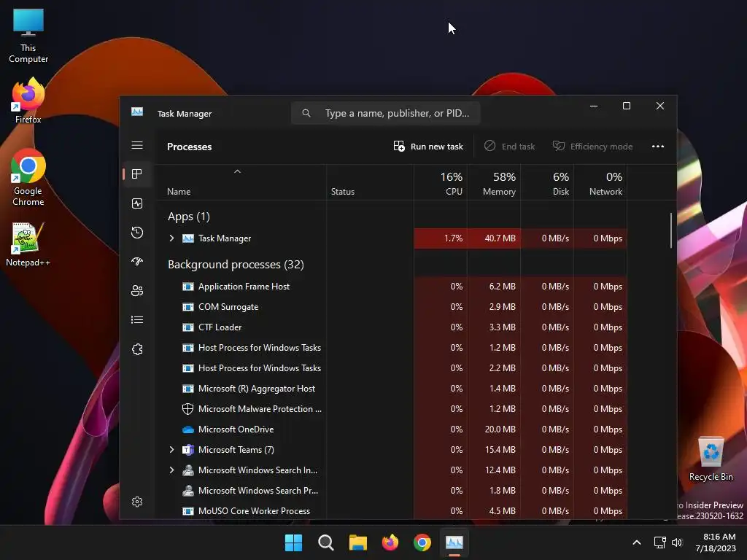Select the Processes sidebar icon

[137, 174]
